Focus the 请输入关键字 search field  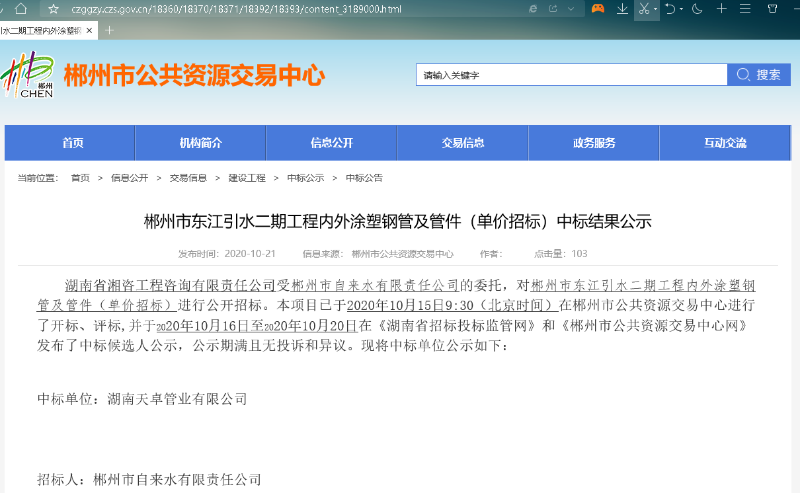point(570,75)
